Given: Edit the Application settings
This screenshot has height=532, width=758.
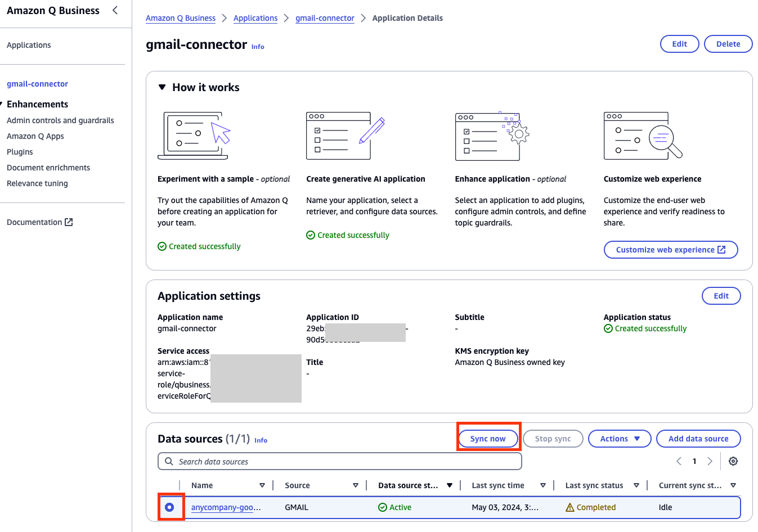Looking at the screenshot, I should 721,296.
